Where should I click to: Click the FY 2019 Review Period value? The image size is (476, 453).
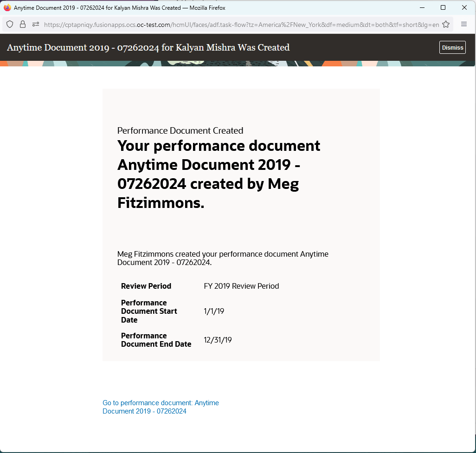tap(241, 286)
